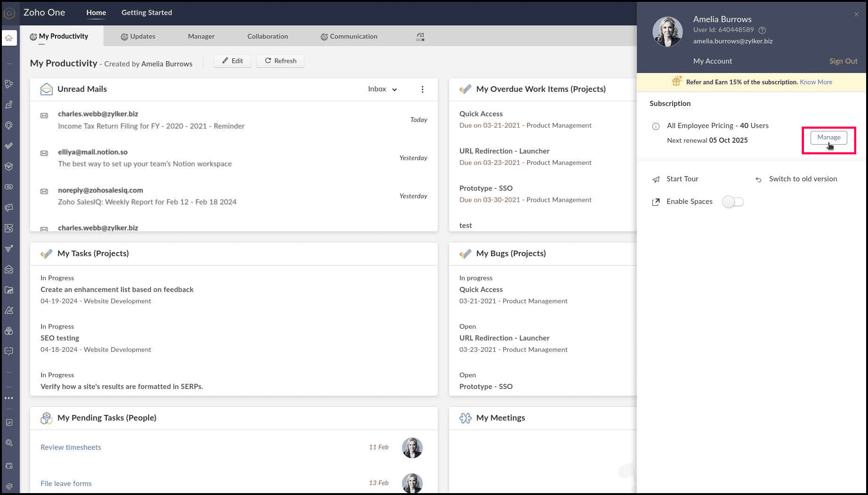Click the user ID help question-mark icon

click(x=762, y=30)
